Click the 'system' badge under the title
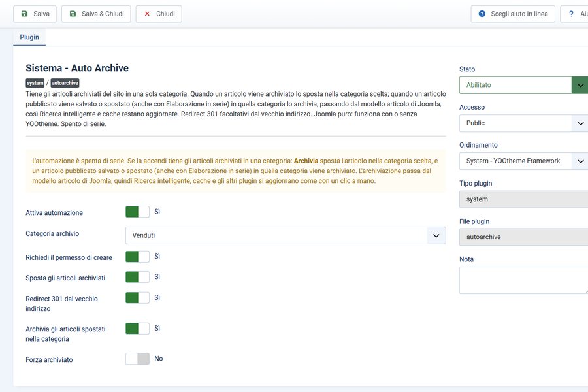 (35, 83)
